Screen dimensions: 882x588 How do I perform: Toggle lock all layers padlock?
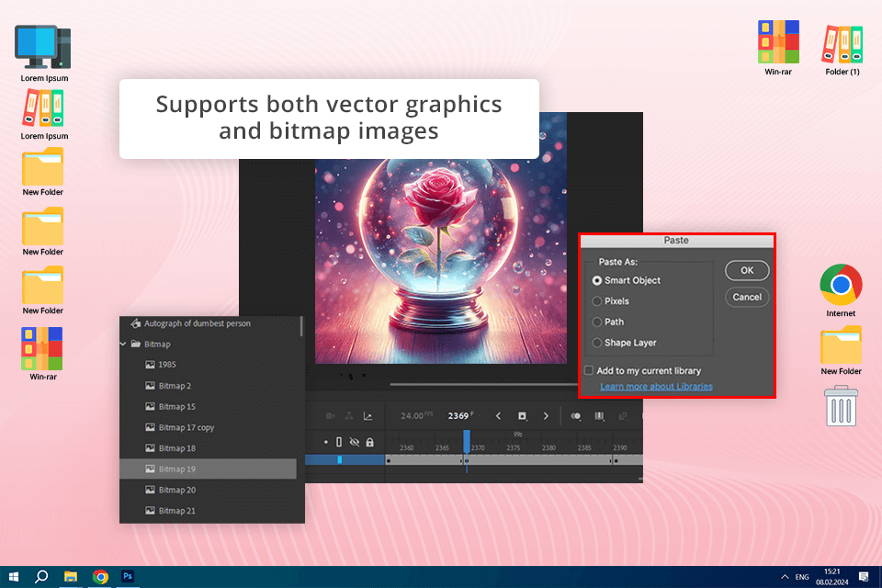(369, 442)
